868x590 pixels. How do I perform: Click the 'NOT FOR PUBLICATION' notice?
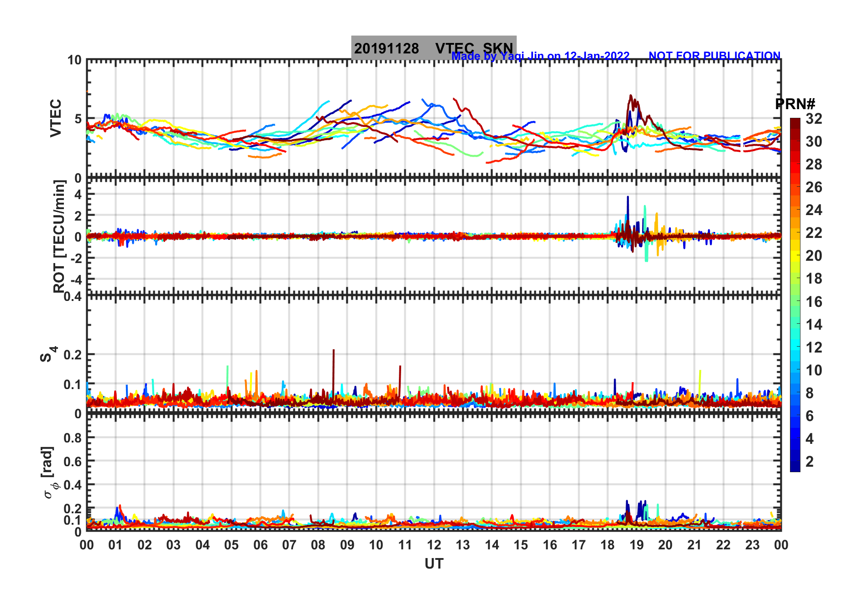click(x=715, y=56)
